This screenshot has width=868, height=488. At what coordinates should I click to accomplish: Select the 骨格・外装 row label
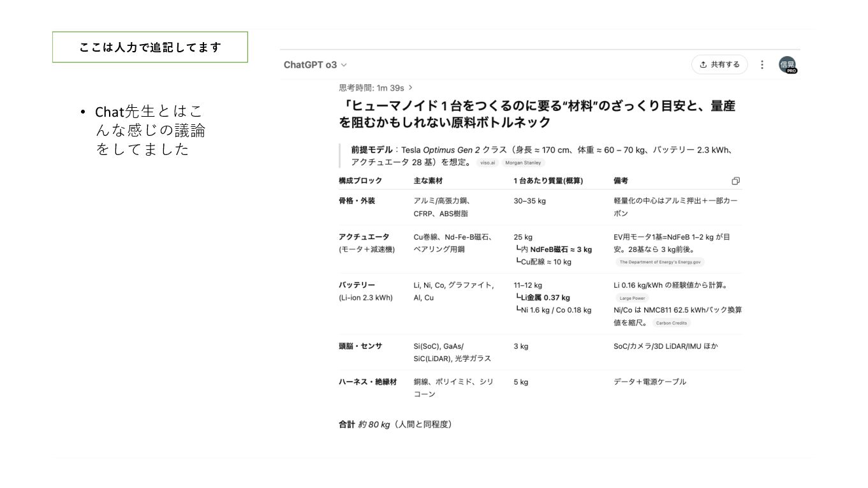point(357,201)
